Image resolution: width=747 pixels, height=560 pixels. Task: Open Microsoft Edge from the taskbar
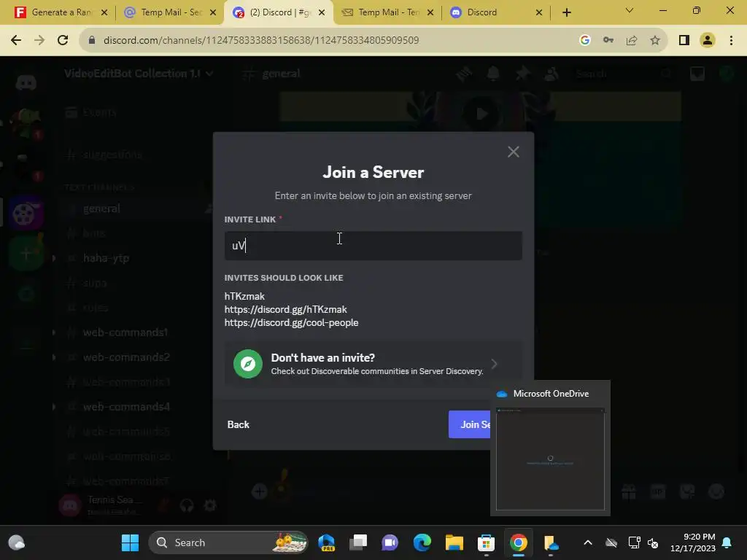tap(422, 542)
